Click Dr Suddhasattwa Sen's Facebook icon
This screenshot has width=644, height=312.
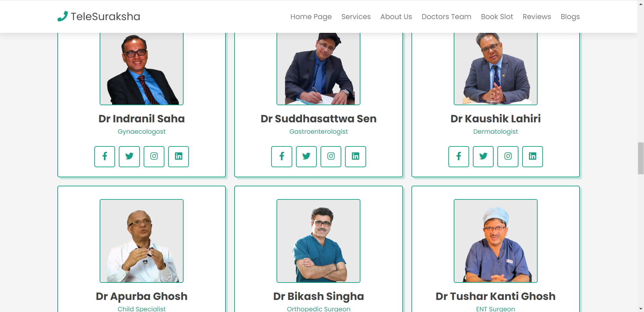point(282,157)
